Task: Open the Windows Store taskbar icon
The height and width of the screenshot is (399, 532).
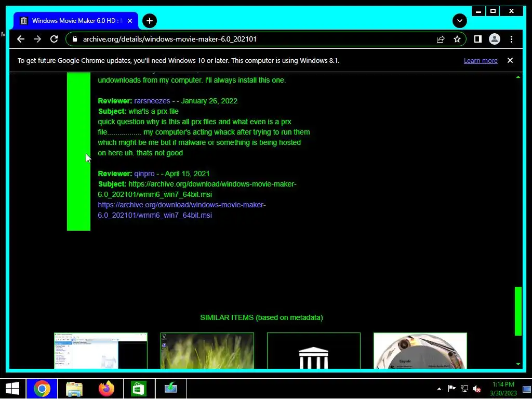Action: click(x=138, y=389)
